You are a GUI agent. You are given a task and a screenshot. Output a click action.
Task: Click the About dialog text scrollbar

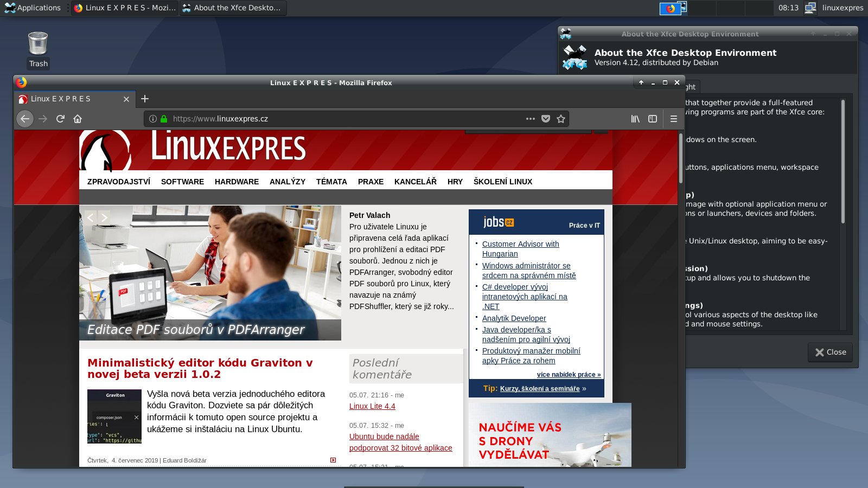(x=843, y=162)
